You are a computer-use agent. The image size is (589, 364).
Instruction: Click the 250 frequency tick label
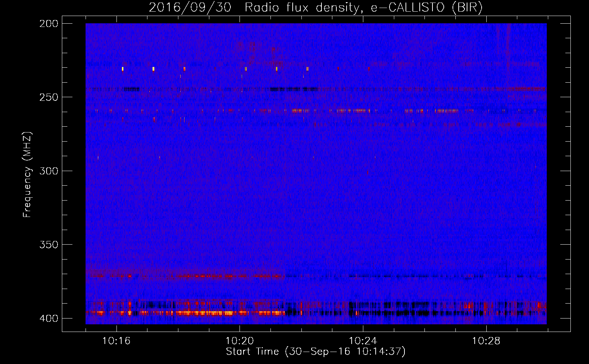point(49,97)
